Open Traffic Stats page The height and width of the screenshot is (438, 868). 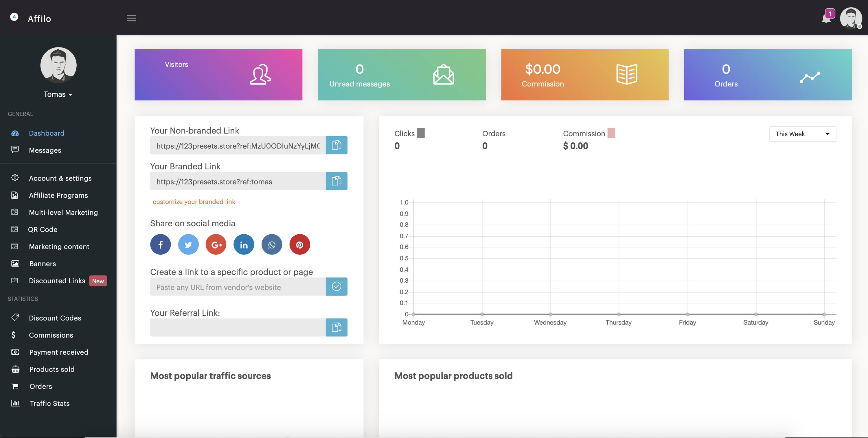(x=49, y=404)
